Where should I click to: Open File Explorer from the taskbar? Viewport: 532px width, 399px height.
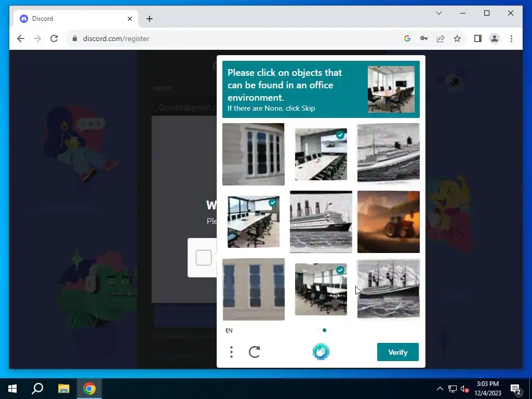click(63, 389)
